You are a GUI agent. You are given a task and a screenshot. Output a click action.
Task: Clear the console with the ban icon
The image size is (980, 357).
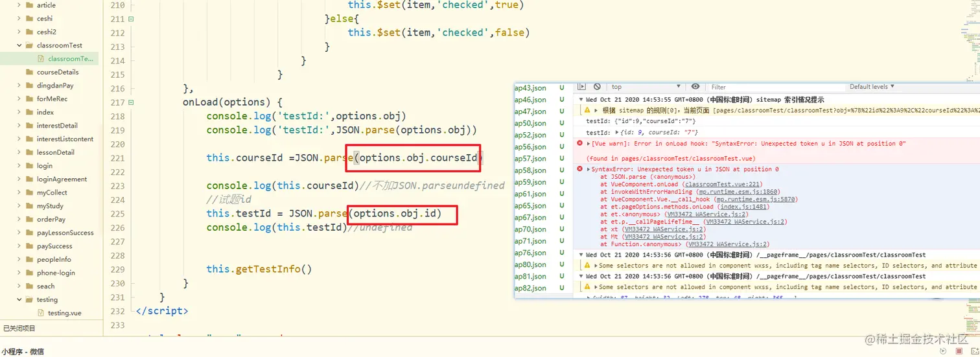tap(597, 87)
